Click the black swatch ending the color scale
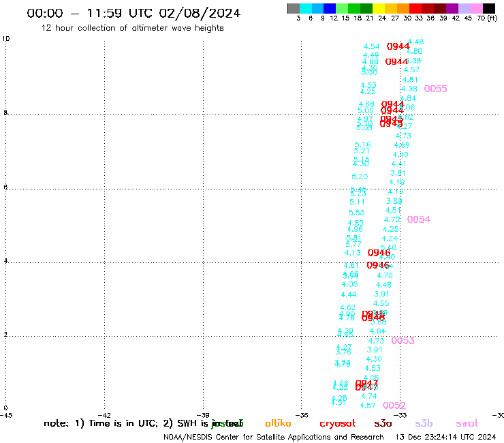The height and width of the screenshot is (443, 504). click(488, 8)
